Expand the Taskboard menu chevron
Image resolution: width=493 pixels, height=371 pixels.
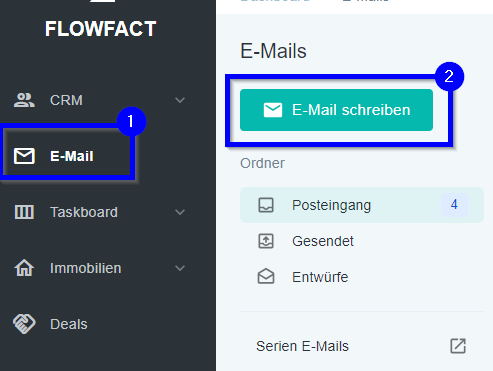click(x=180, y=212)
